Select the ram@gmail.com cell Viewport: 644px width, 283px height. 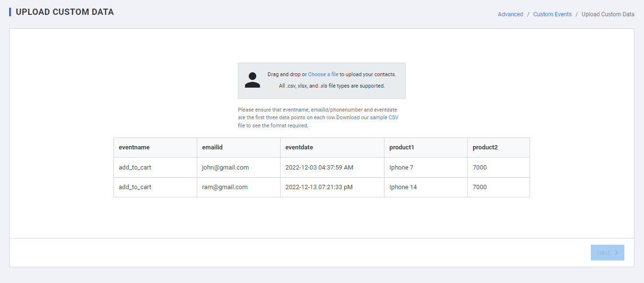pos(225,187)
